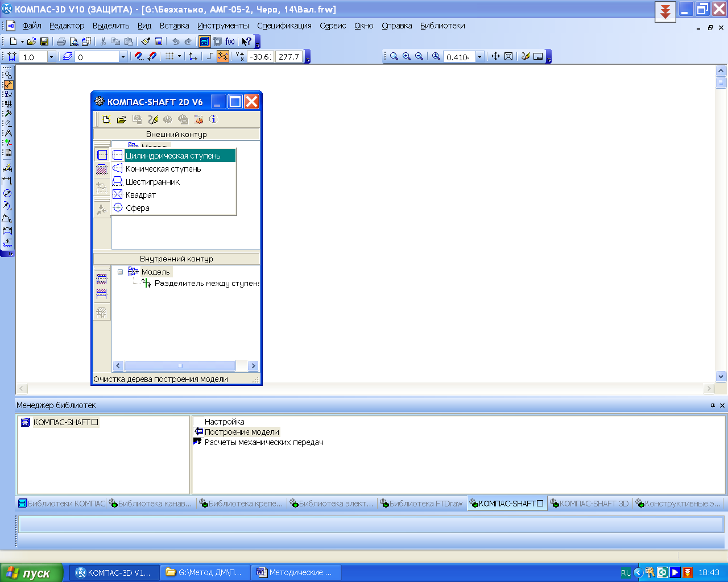The width and height of the screenshot is (728, 582).
Task: Select the Настройка library item
Action: (224, 422)
